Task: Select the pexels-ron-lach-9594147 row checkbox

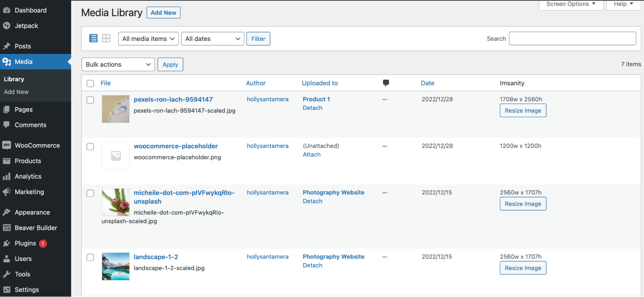Action: point(90,100)
